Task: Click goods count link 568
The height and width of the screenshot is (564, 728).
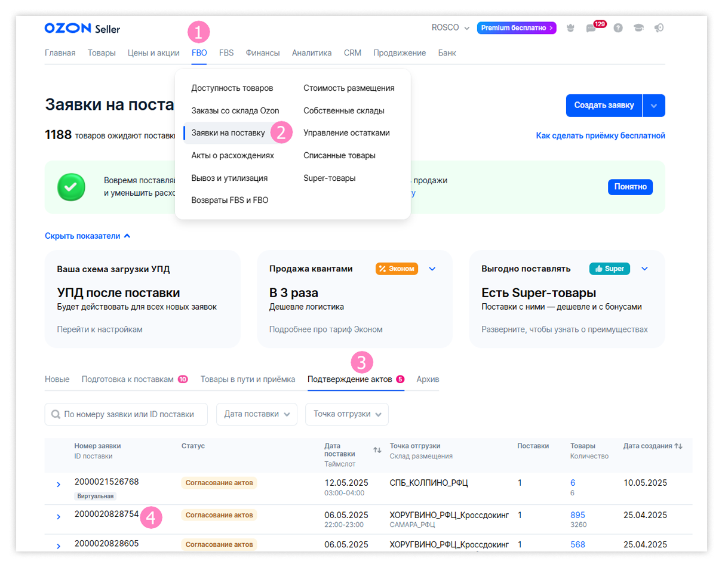Action: tap(578, 545)
